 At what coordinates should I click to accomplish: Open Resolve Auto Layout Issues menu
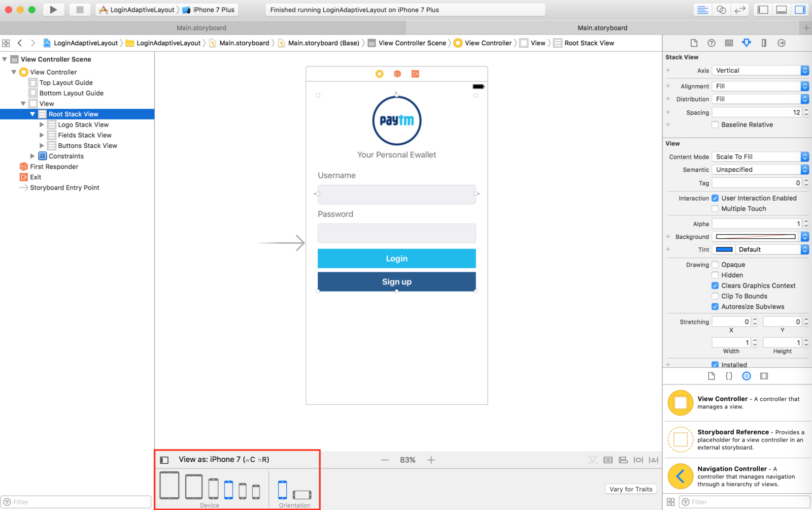point(654,460)
